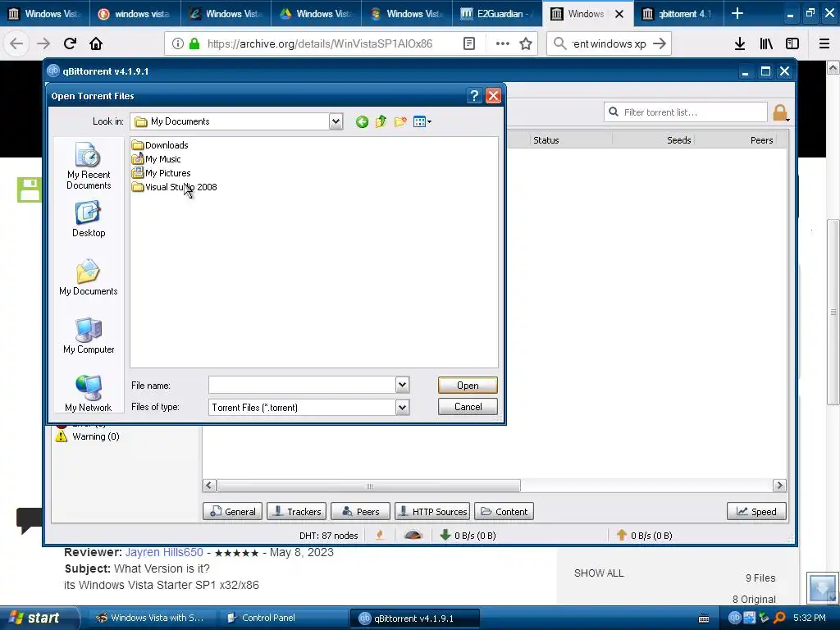This screenshot has height=630, width=840.
Task: Toggle alternative speed limits speedometer icon
Action: click(x=413, y=535)
